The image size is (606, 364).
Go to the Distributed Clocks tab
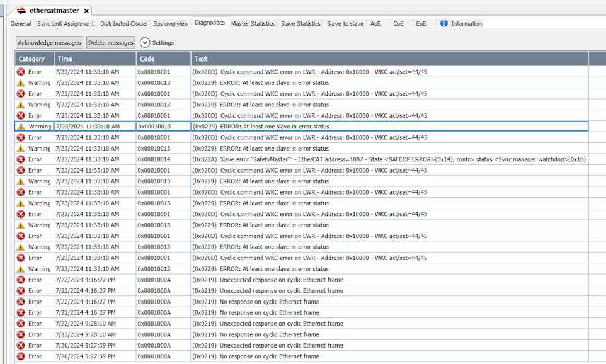(x=123, y=23)
